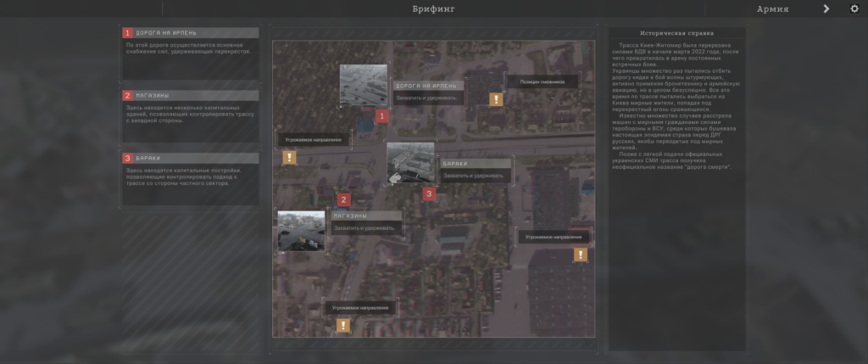The height and width of the screenshot is (364, 868).
Task: Click the Позиции снежников map label
Action: (542, 81)
